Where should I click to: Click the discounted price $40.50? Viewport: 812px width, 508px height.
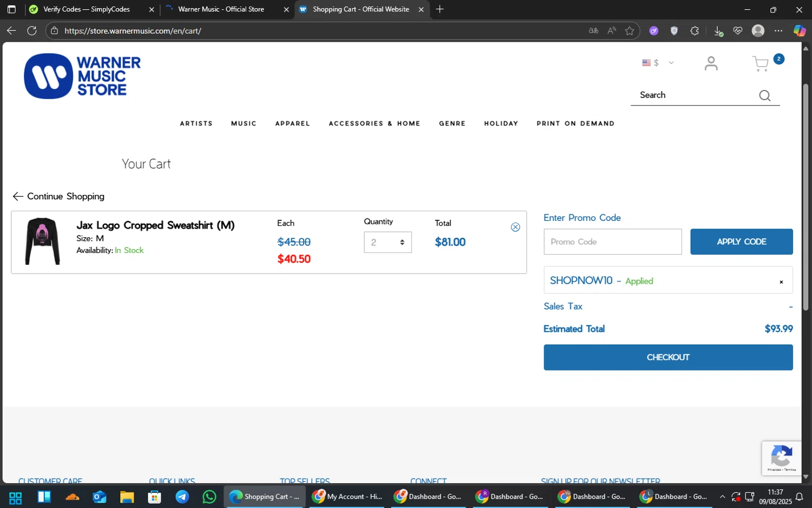point(294,259)
